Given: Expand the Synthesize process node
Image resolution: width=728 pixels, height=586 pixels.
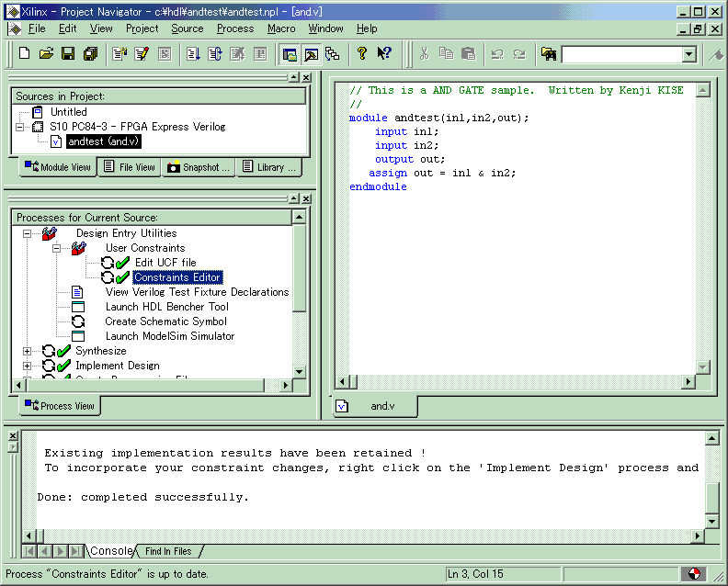Looking at the screenshot, I should (27, 351).
